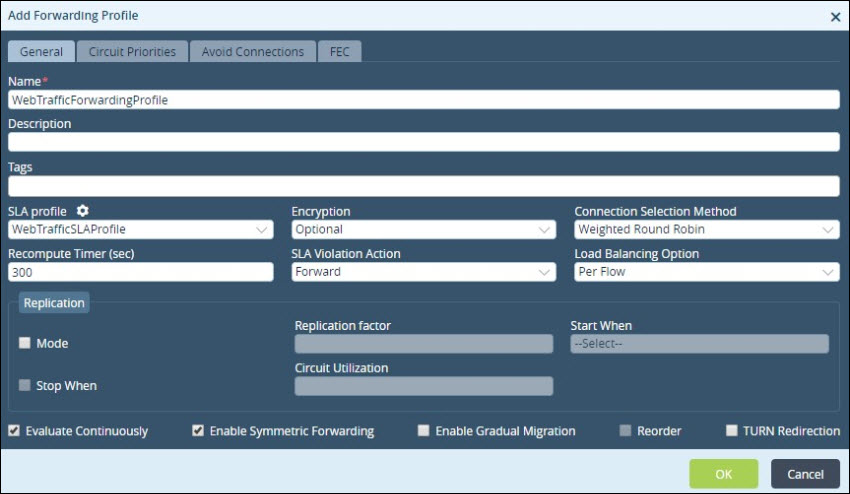Open the Encryption dropdown
850x494 pixels.
(x=424, y=229)
